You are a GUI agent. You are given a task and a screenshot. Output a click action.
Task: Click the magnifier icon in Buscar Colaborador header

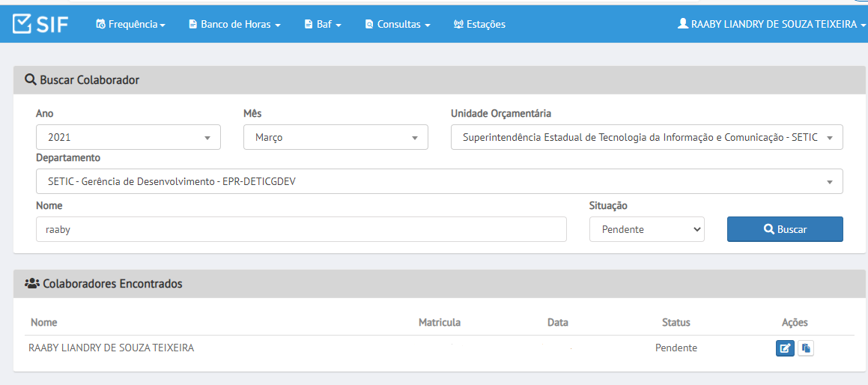coord(31,79)
